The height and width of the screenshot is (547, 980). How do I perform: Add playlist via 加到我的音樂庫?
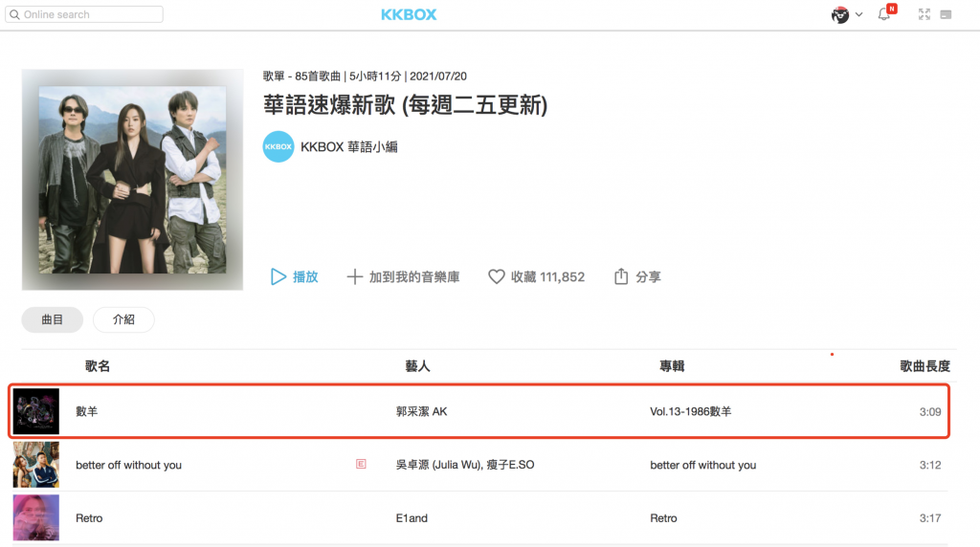[402, 276]
